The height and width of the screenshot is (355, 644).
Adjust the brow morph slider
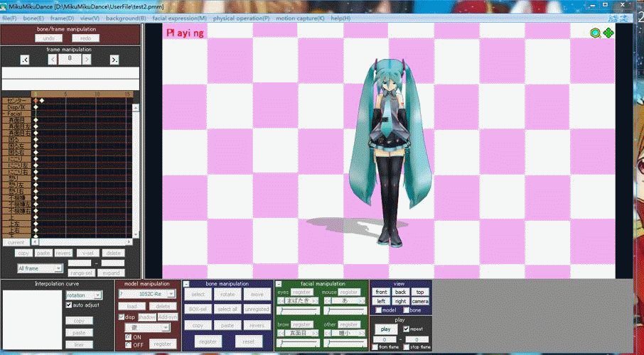click(298, 343)
